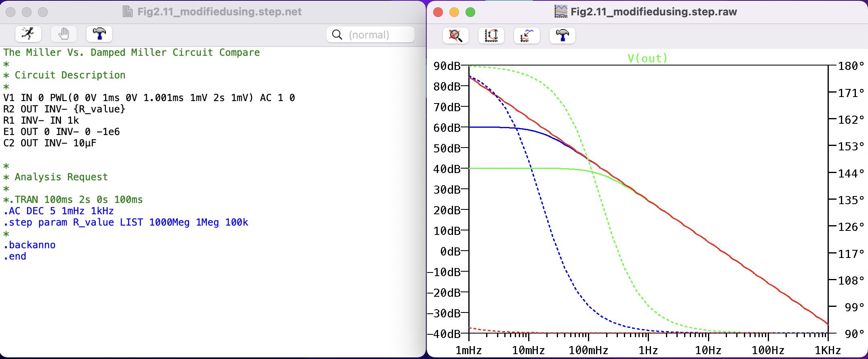
Task: Click the (normal) search field in the netlist window
Action: (x=371, y=35)
